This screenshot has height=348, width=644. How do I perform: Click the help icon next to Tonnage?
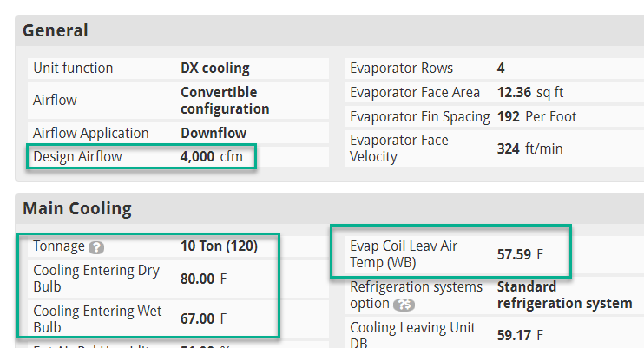(x=96, y=246)
